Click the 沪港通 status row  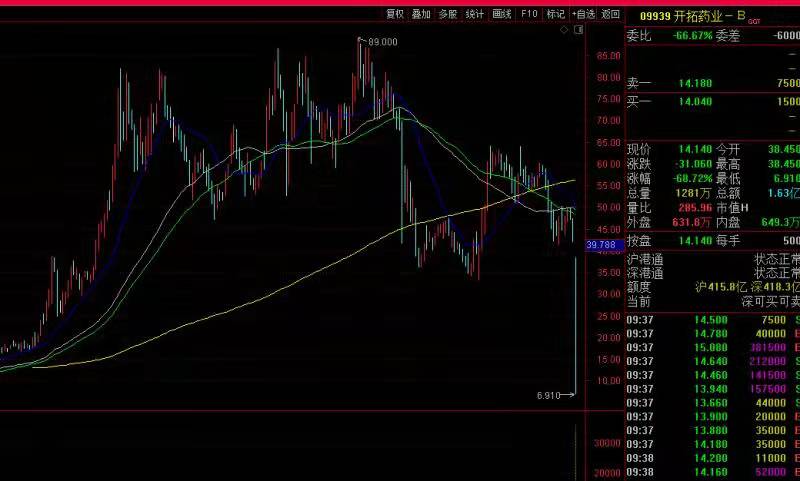713,259
